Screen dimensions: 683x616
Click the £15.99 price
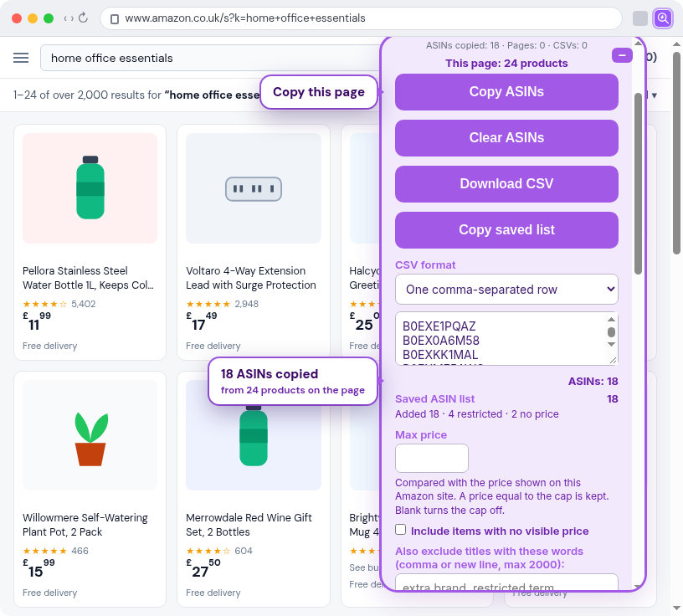pyautogui.click(x=39, y=568)
